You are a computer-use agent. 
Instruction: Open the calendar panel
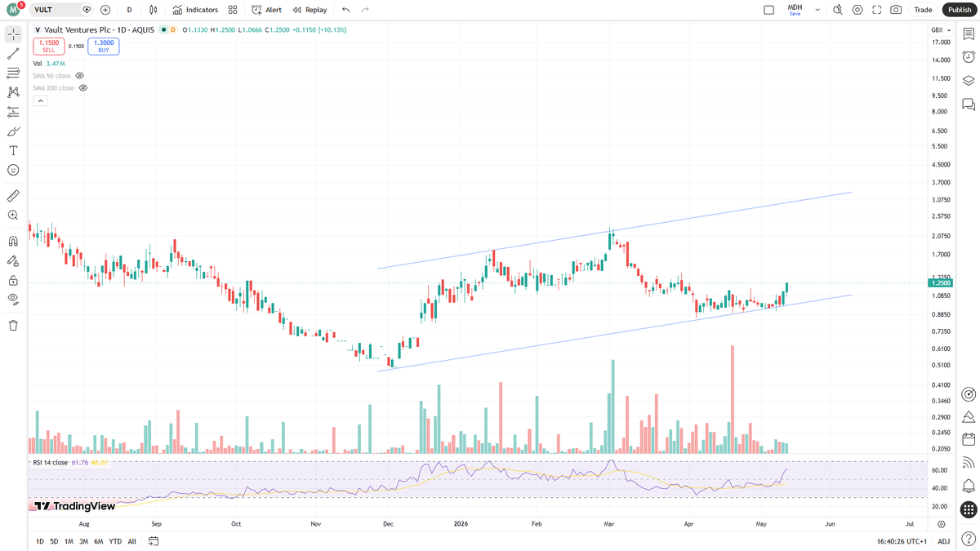969,440
